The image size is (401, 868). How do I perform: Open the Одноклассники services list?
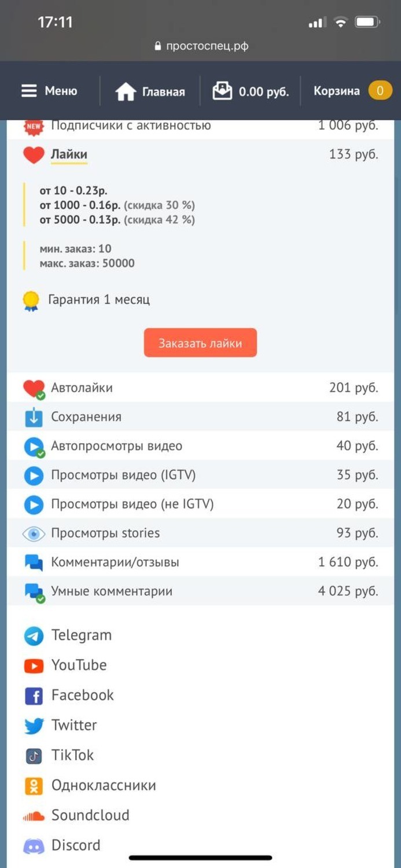103,785
